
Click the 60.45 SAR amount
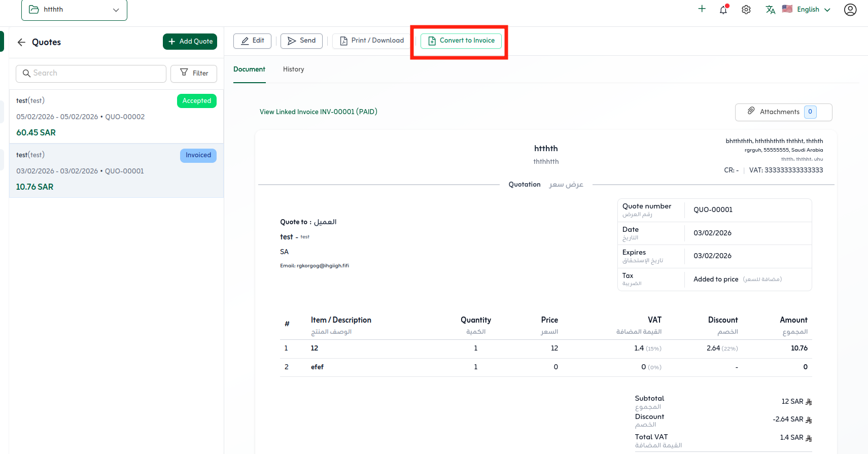pos(36,132)
